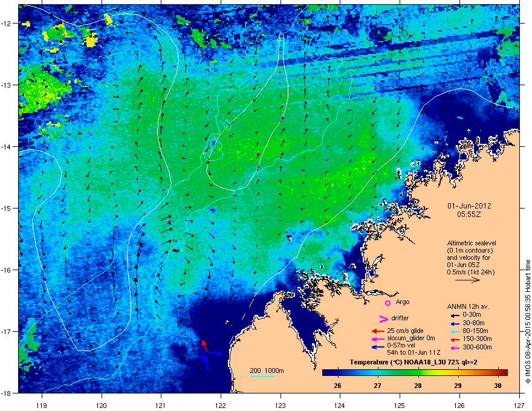Screen dimensions: 532x411
Task: Click the 54h to 01-Jun 11Z text
Action: [414, 353]
